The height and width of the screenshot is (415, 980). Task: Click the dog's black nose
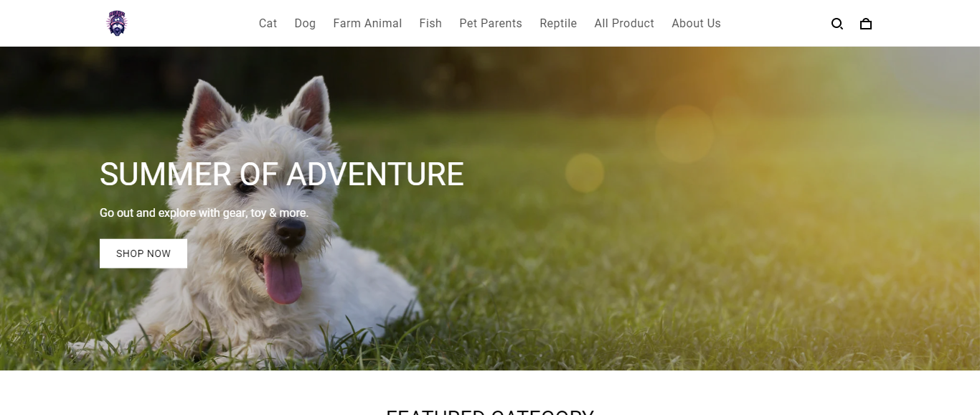click(x=291, y=231)
